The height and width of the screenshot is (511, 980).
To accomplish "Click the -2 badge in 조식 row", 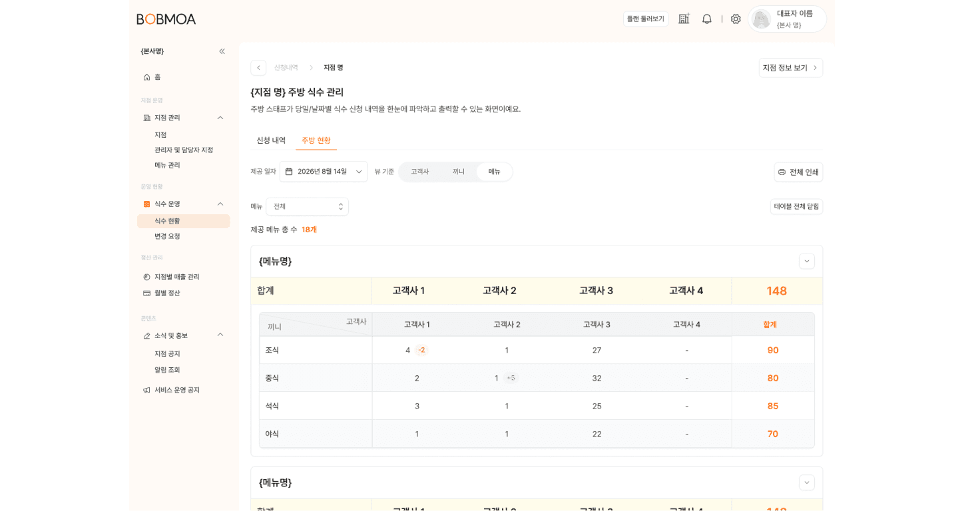I will click(421, 350).
